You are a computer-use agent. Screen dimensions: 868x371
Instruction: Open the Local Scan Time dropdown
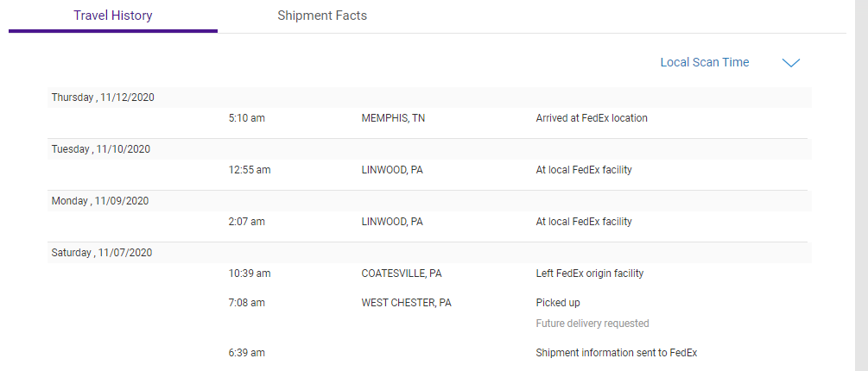704,62
